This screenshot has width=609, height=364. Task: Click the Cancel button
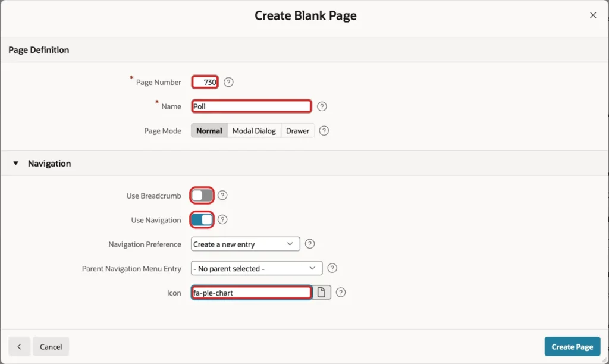51,347
